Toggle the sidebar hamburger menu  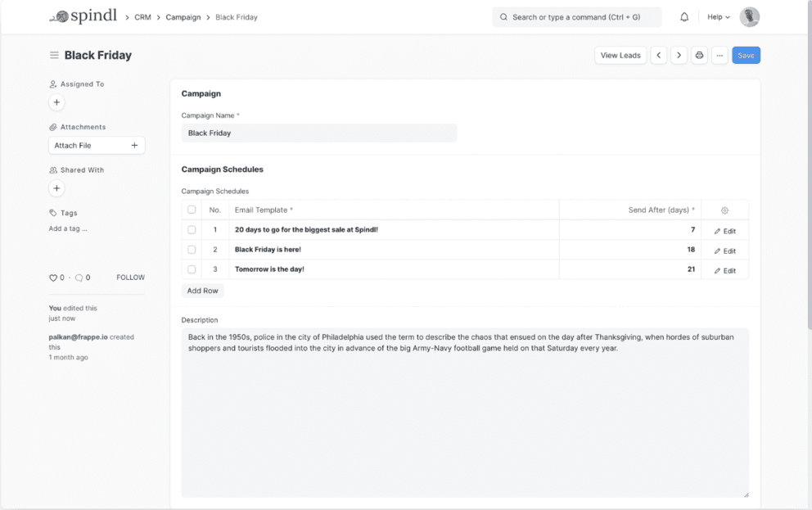pyautogui.click(x=54, y=55)
